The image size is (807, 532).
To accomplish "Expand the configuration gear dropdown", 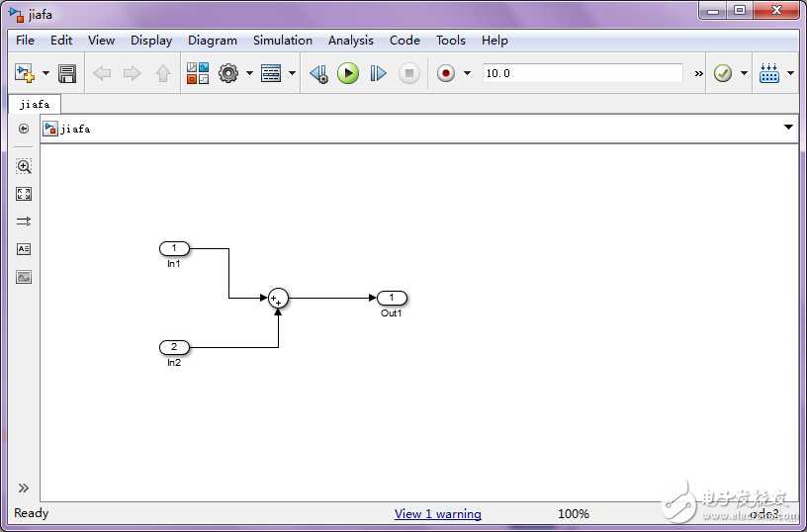I will point(249,73).
